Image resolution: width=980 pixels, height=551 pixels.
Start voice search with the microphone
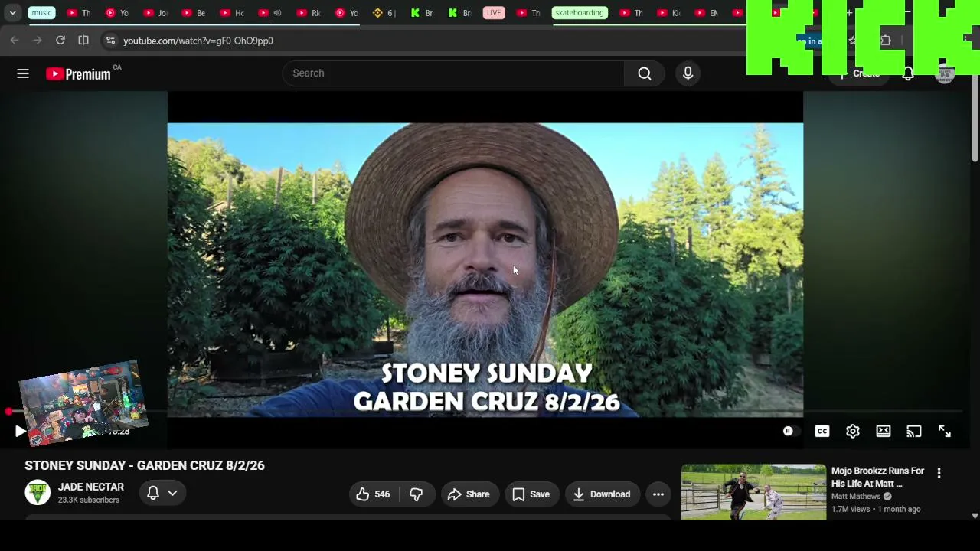688,73
